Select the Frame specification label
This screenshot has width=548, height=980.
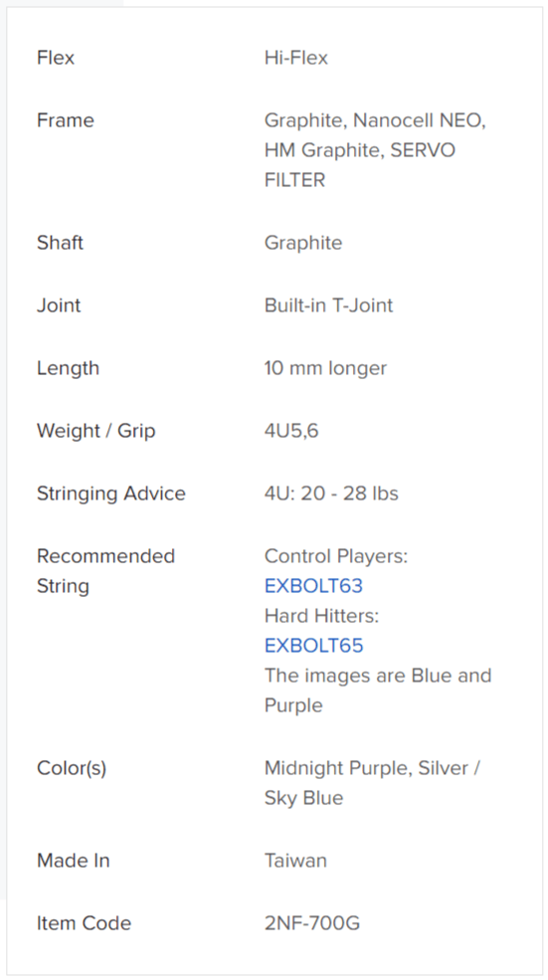[x=65, y=120]
